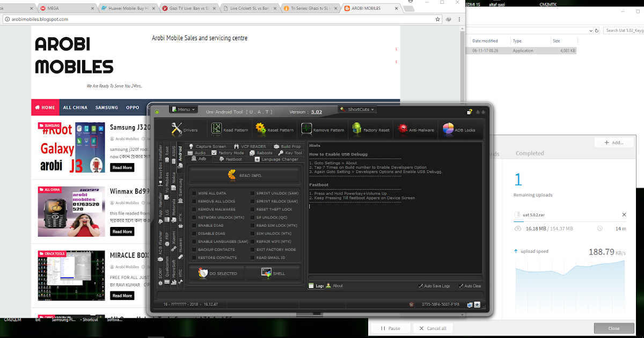Click Read More under Winmax Bd99 post
The width and height of the screenshot is (644, 338).
[x=122, y=232]
